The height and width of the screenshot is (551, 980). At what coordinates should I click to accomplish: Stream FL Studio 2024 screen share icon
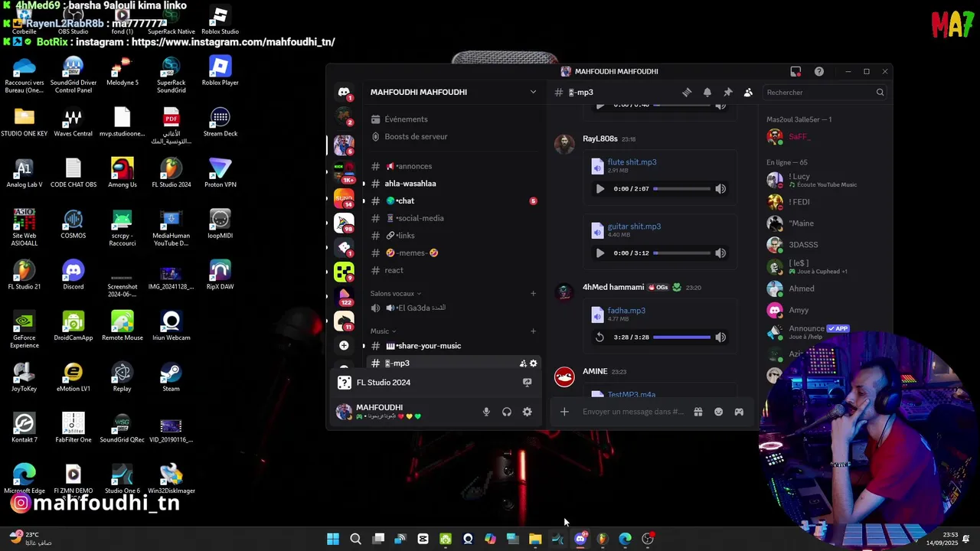click(x=527, y=382)
